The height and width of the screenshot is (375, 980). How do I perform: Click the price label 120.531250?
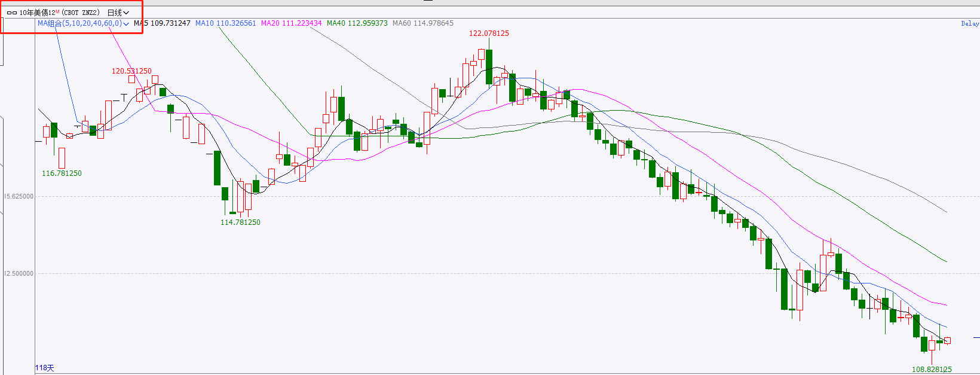click(131, 71)
